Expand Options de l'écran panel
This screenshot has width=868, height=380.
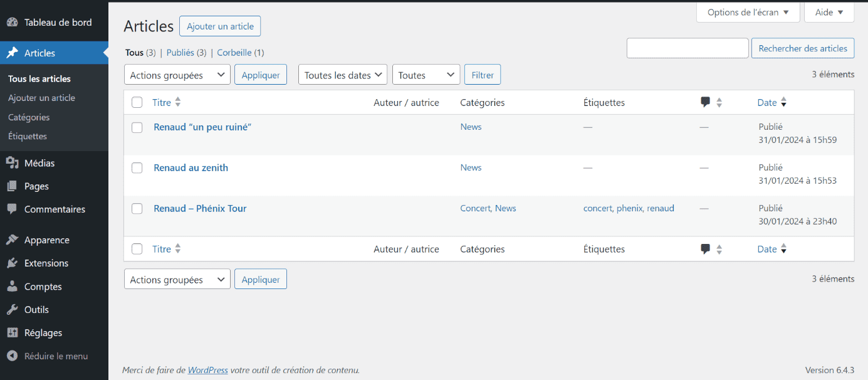(748, 12)
